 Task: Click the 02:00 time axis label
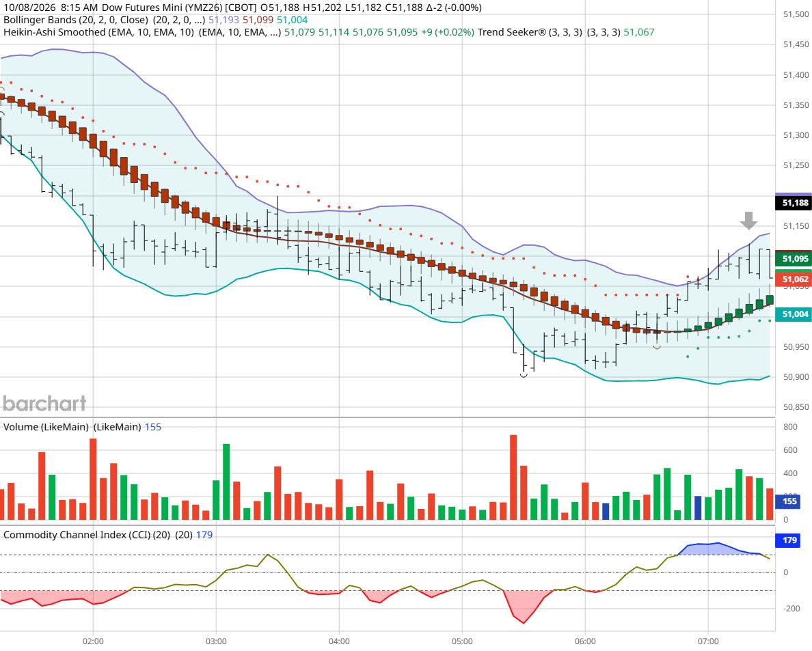[93, 641]
